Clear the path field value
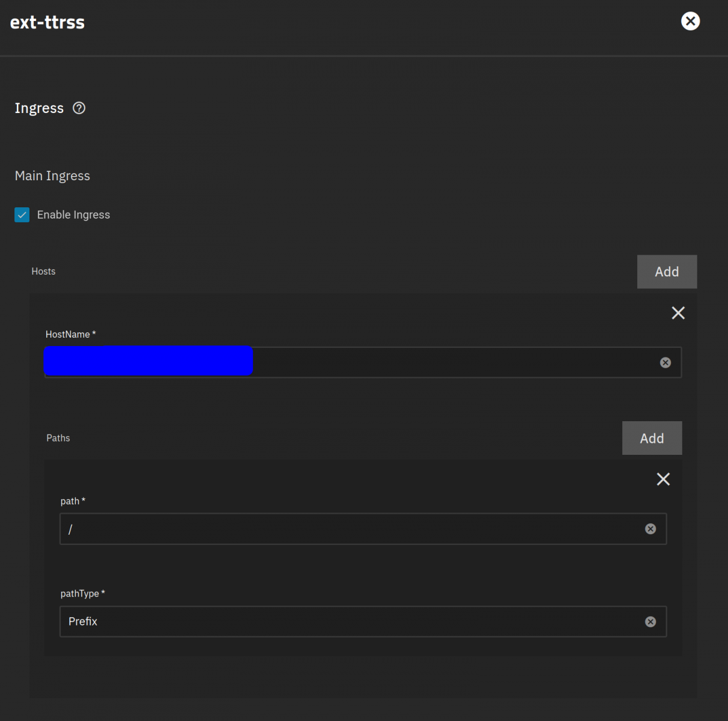The image size is (728, 721). [650, 529]
